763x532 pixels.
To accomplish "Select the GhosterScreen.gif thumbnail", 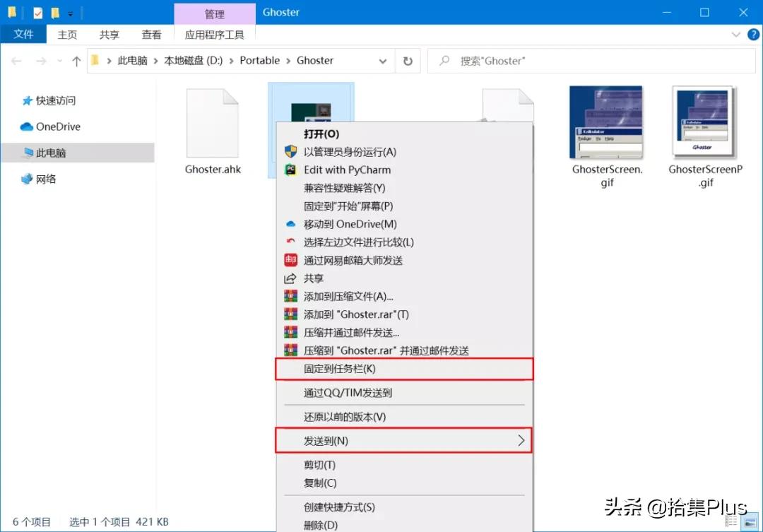I will click(606, 123).
